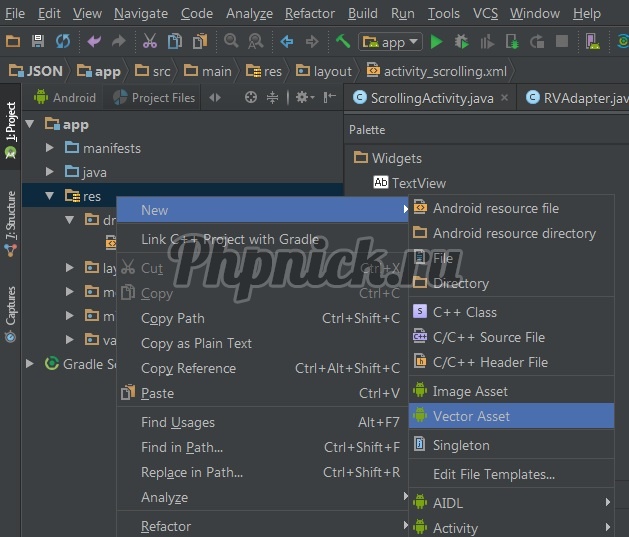Expand the manifests folder in tree
This screenshot has height=537, width=629.
50,148
